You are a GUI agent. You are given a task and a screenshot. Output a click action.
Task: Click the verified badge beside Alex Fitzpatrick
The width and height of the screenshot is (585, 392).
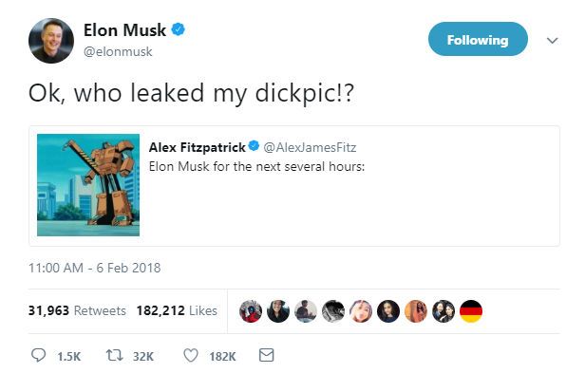pos(254,147)
